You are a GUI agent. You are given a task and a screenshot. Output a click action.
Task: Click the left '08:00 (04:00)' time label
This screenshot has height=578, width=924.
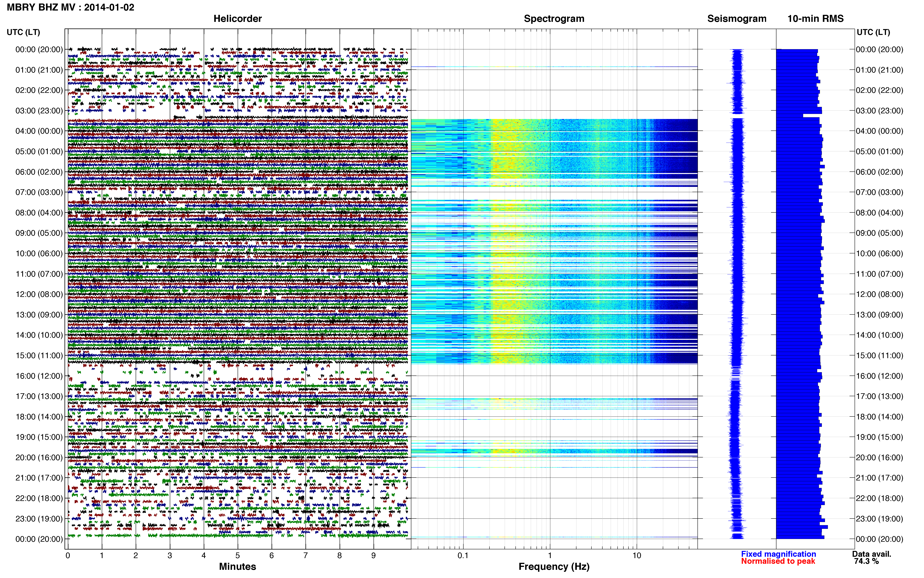(39, 213)
